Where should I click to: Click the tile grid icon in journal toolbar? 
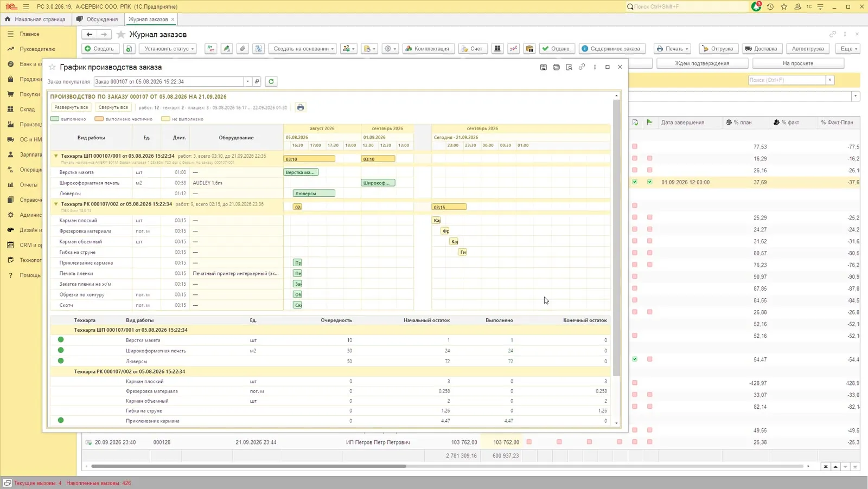point(497,48)
